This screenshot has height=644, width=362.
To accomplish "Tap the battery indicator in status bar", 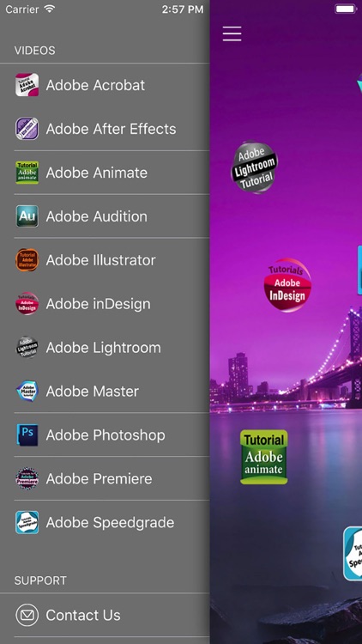I will (345, 9).
